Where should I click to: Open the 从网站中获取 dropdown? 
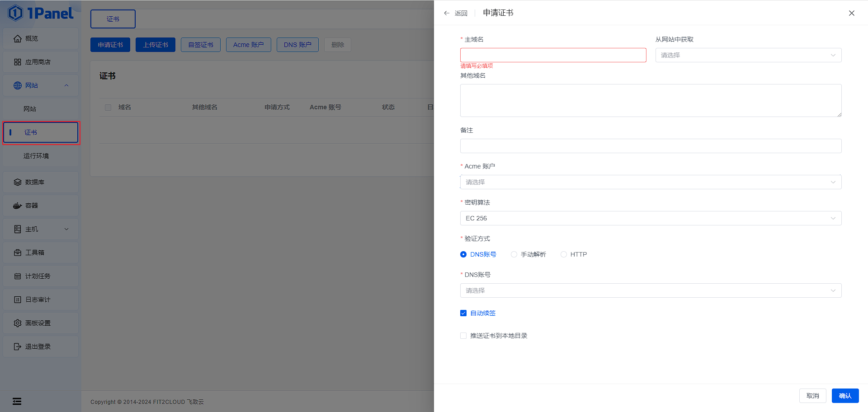tap(748, 55)
